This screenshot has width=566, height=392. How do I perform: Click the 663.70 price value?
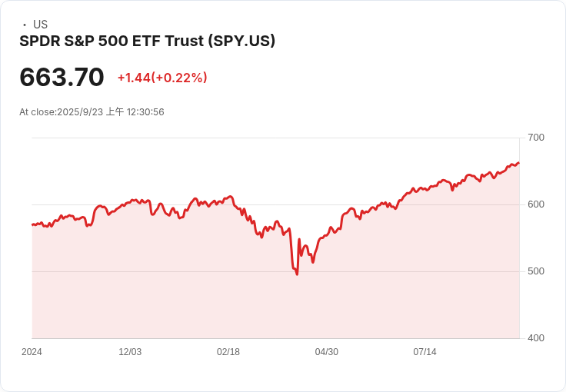pos(62,77)
